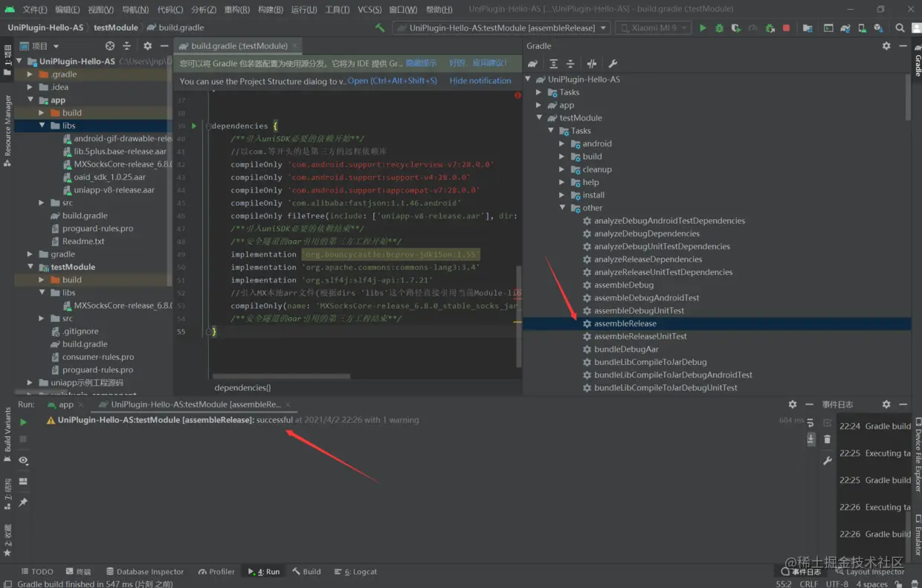Open the Build tool window button

(307, 572)
